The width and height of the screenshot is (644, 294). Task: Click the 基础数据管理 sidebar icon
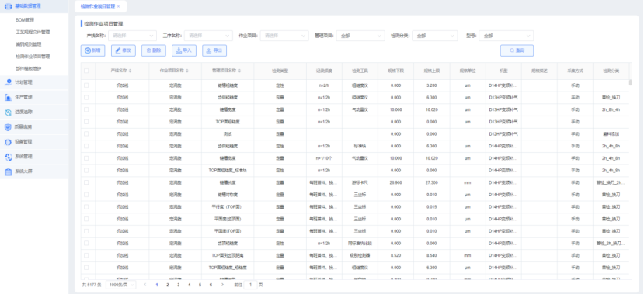pyautogui.click(x=8, y=6)
